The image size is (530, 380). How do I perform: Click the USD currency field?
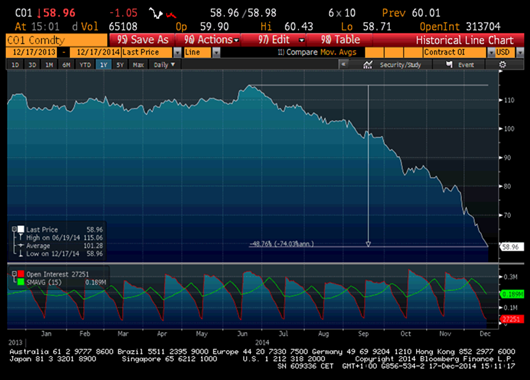click(x=505, y=52)
